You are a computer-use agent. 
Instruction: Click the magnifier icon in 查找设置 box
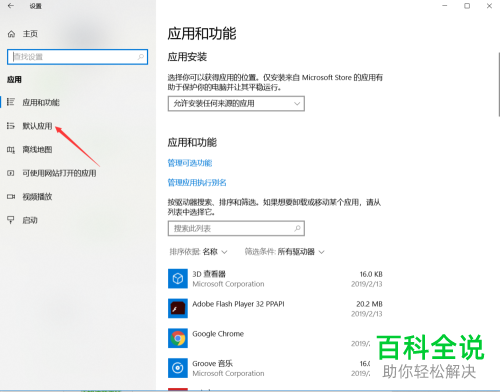tap(141, 57)
